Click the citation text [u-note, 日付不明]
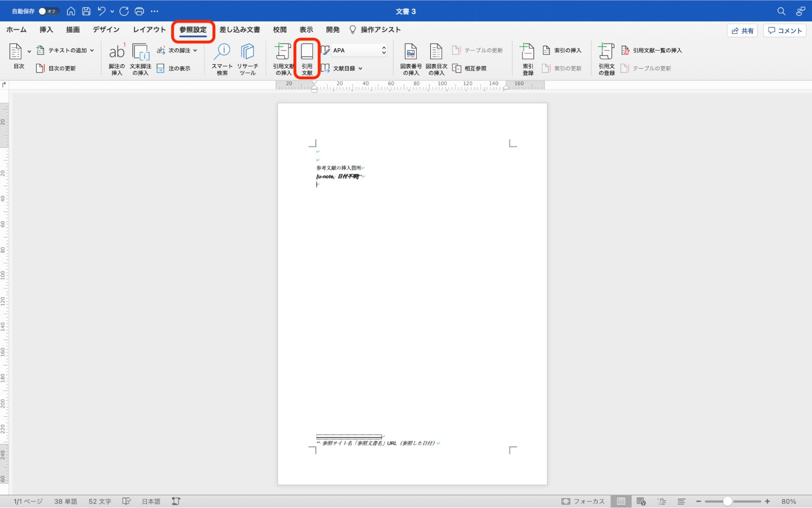 pos(338,176)
